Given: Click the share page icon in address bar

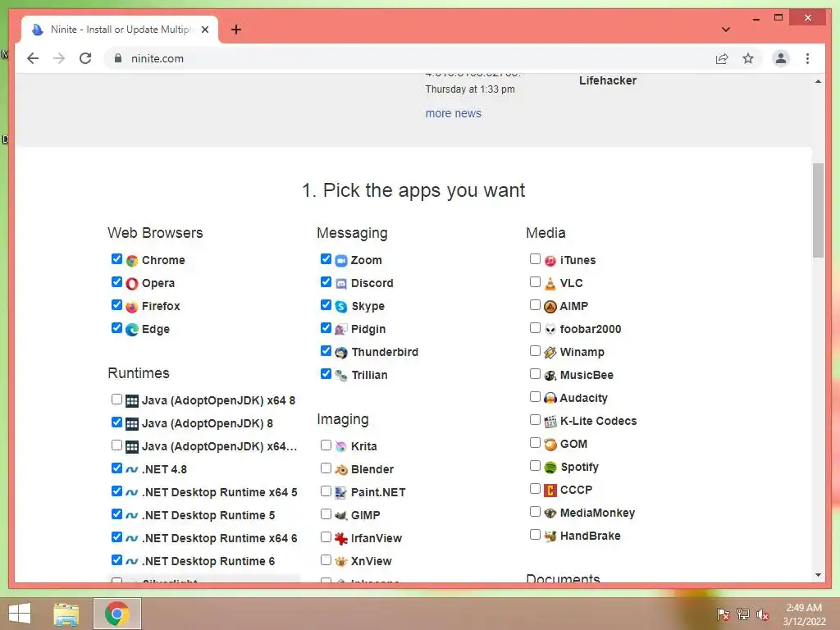Looking at the screenshot, I should point(722,58).
